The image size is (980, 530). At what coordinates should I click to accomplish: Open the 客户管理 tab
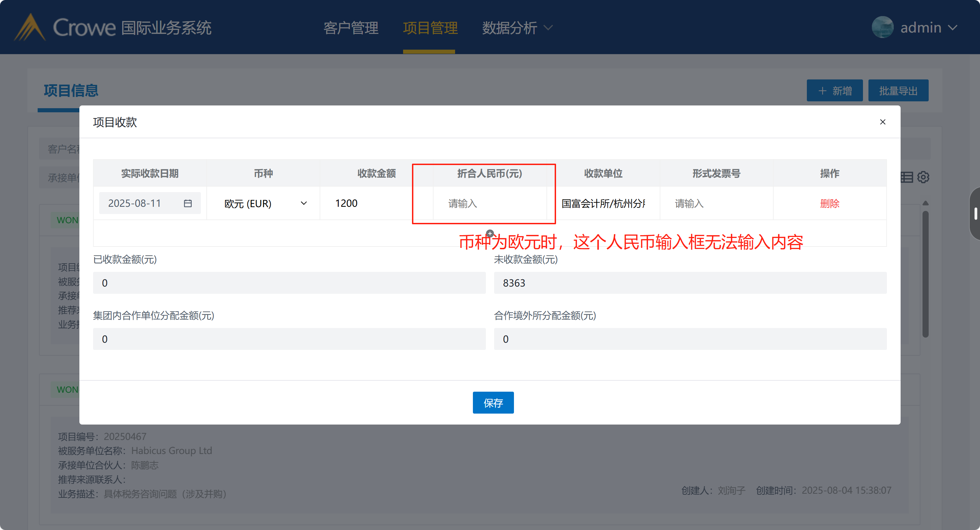click(351, 28)
